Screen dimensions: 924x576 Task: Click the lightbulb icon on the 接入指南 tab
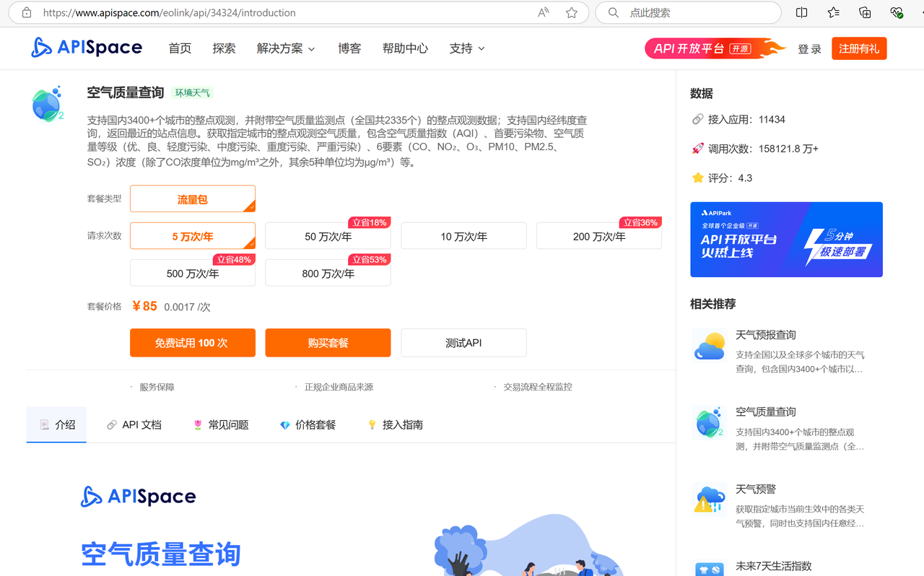click(373, 424)
